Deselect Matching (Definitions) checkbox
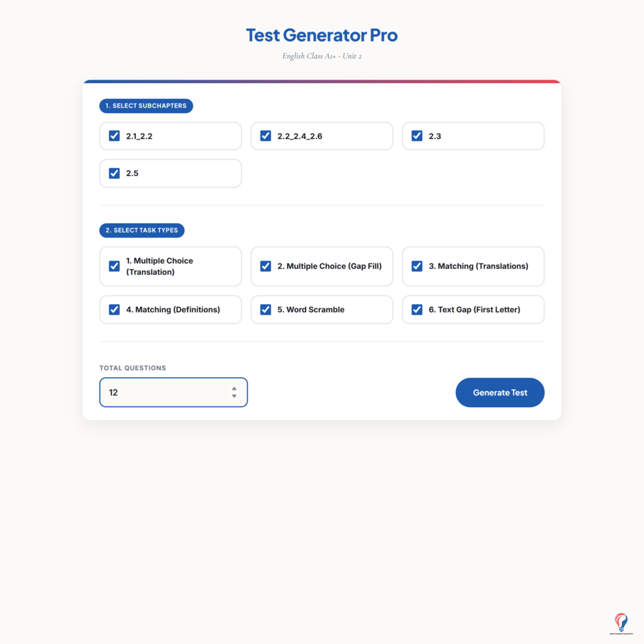The image size is (644, 644). pyautogui.click(x=114, y=310)
